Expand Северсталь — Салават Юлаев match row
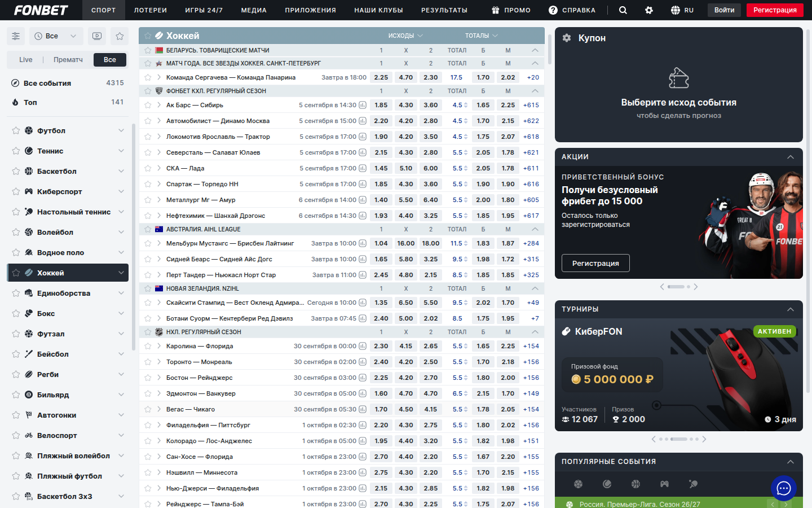Screen dimensions: 812x508 [x=159, y=152]
